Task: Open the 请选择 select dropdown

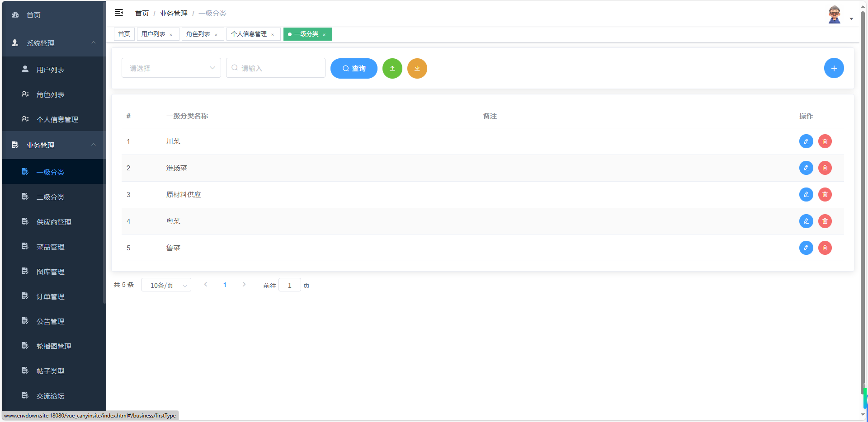Action: pos(171,68)
